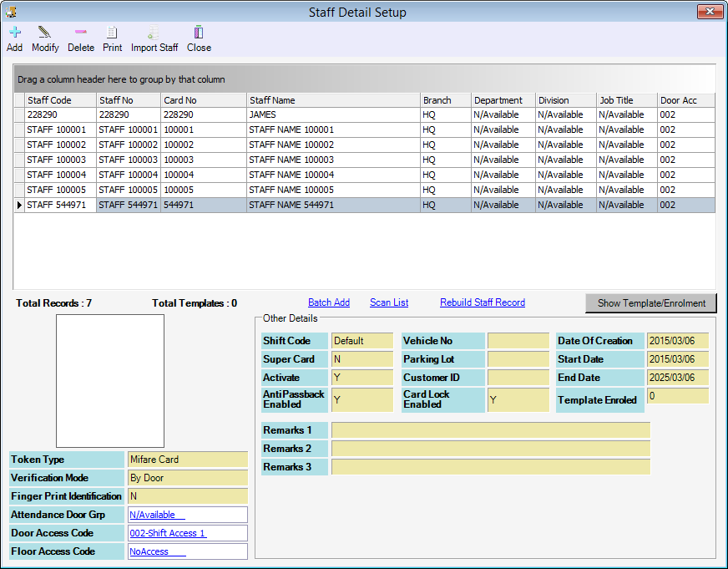Screen dimensions: 728x569
Task: Click into the Remarks 1 field
Action: click(x=490, y=430)
